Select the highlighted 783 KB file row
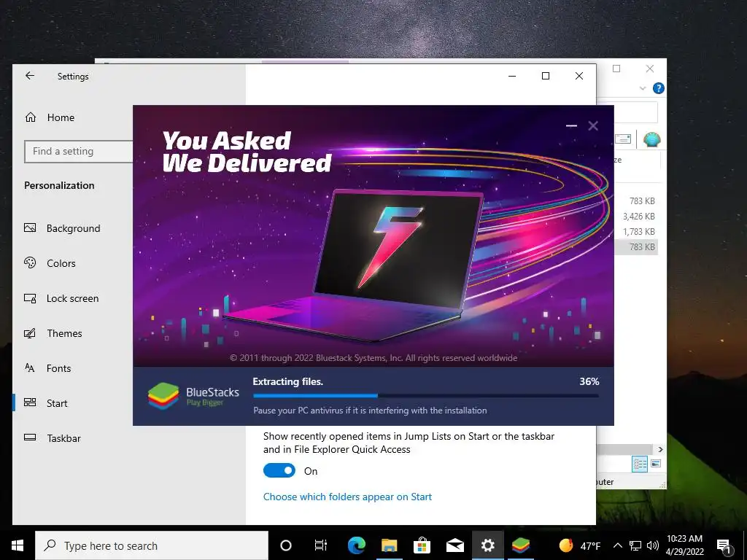 tap(636, 246)
